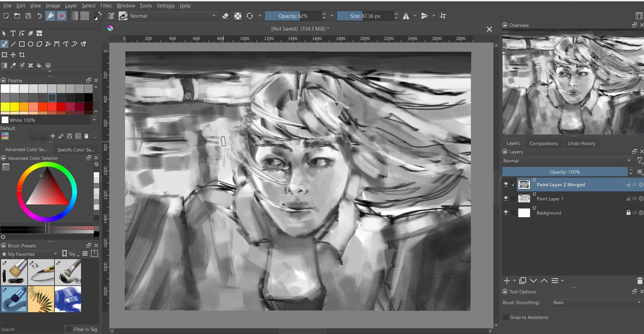
Task: Hide the Paint Layer 2 Merged layer
Action: (x=506, y=184)
